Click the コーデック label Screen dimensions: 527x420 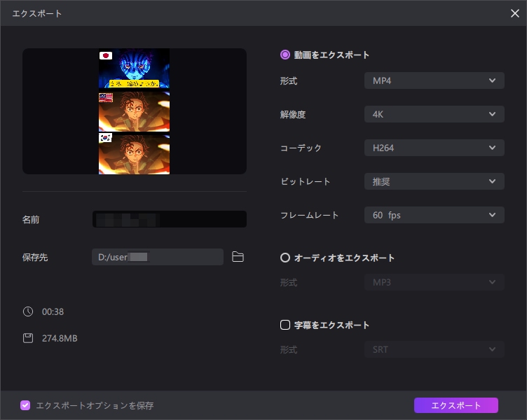(x=301, y=148)
